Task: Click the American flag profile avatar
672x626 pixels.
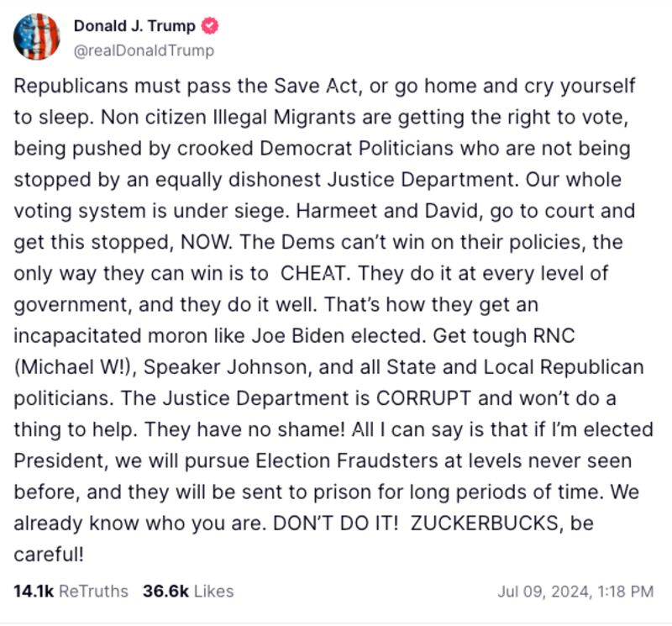Action: point(36,37)
